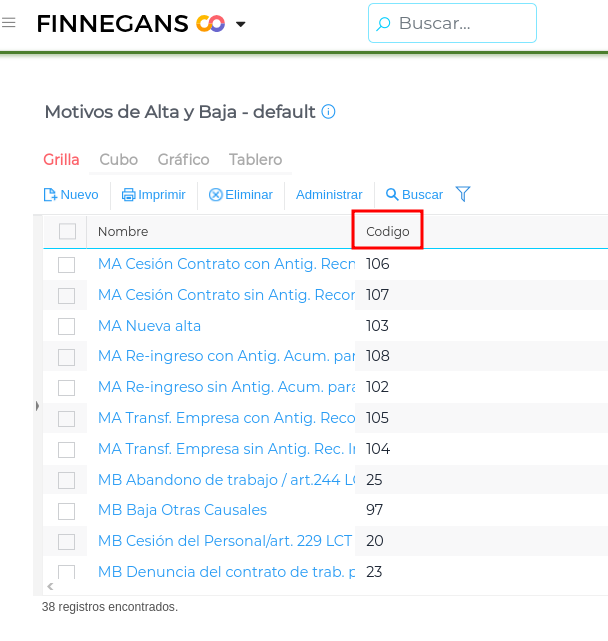The width and height of the screenshot is (608, 641).
Task: Open the MA Nueva alta record
Action: (x=150, y=326)
